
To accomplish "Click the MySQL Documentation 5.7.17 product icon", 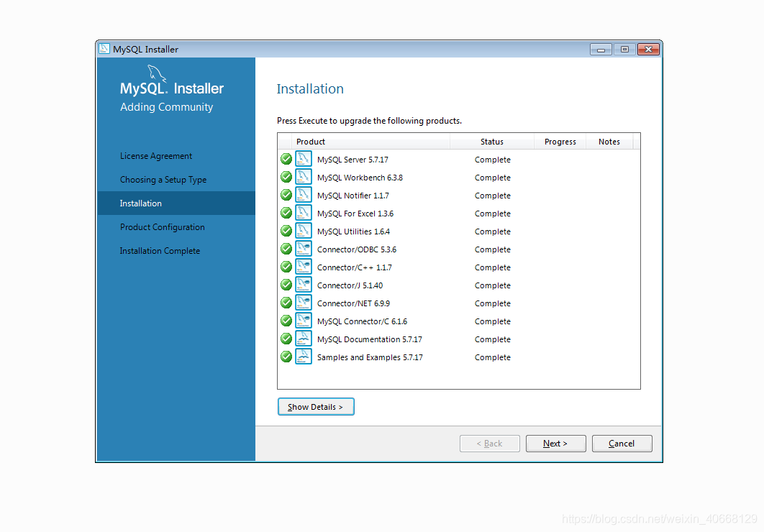I will (x=303, y=339).
